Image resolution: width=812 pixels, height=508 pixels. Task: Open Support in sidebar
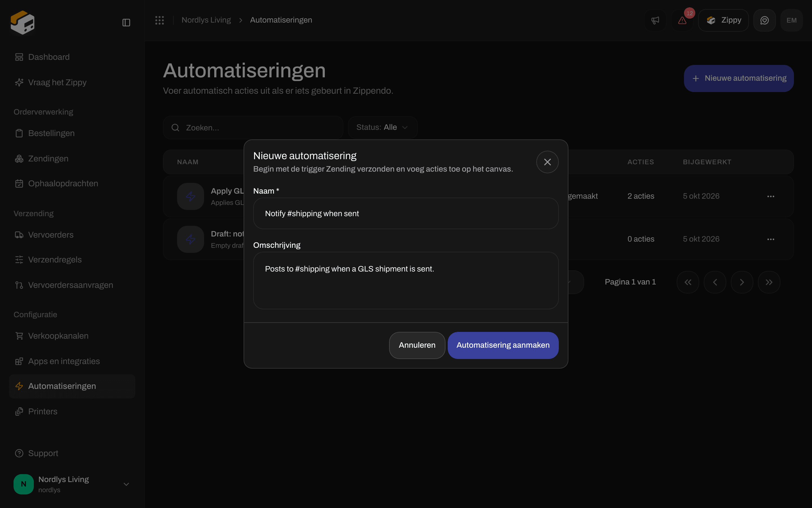coord(72,453)
